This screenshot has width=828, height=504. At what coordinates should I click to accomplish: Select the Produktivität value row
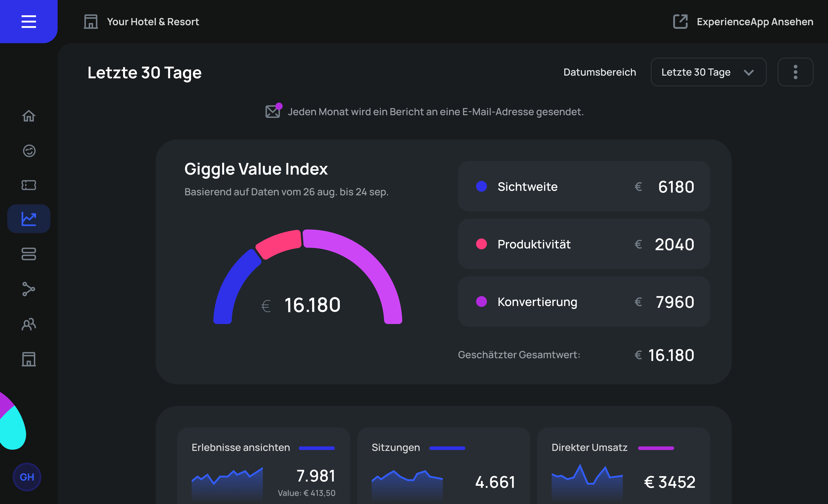(x=584, y=244)
